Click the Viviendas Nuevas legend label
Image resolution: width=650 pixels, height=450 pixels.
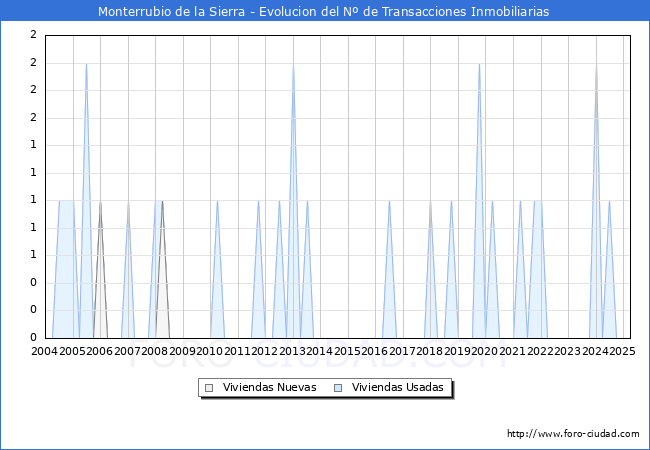pyautogui.click(x=269, y=387)
